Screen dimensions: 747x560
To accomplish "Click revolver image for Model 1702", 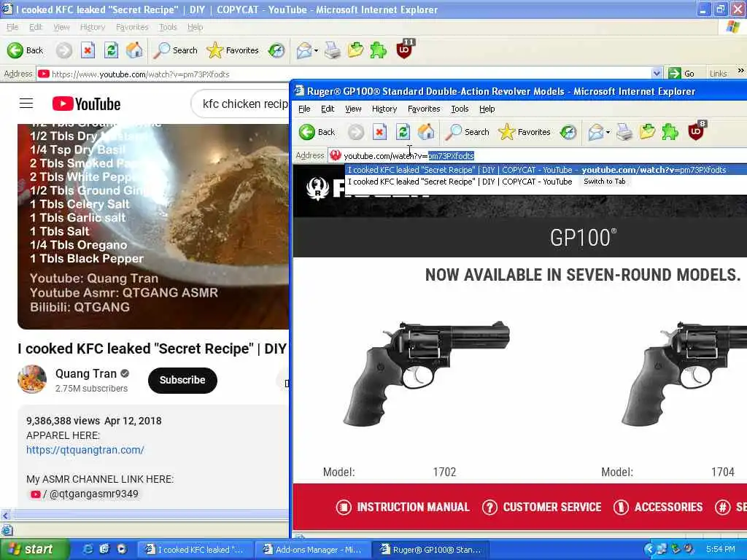I will point(426,373).
